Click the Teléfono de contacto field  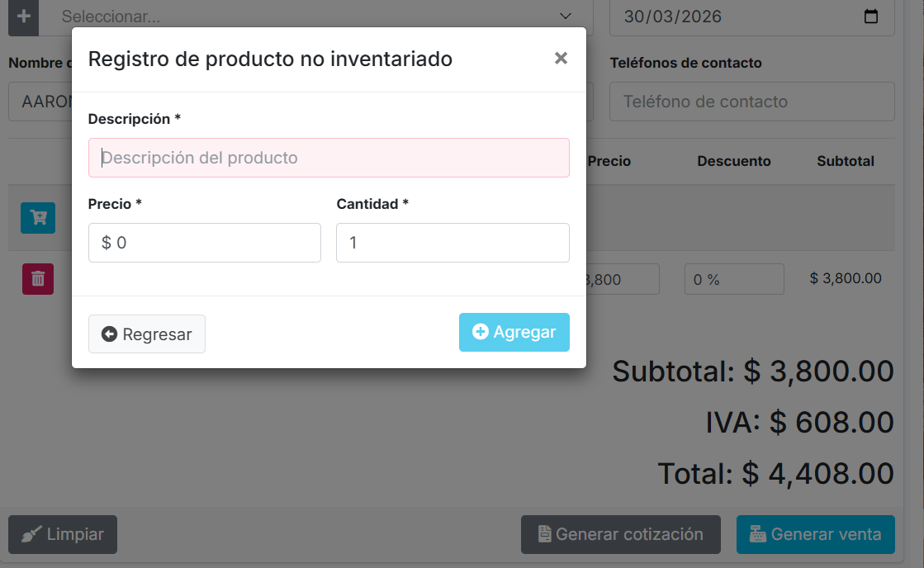[x=751, y=102]
